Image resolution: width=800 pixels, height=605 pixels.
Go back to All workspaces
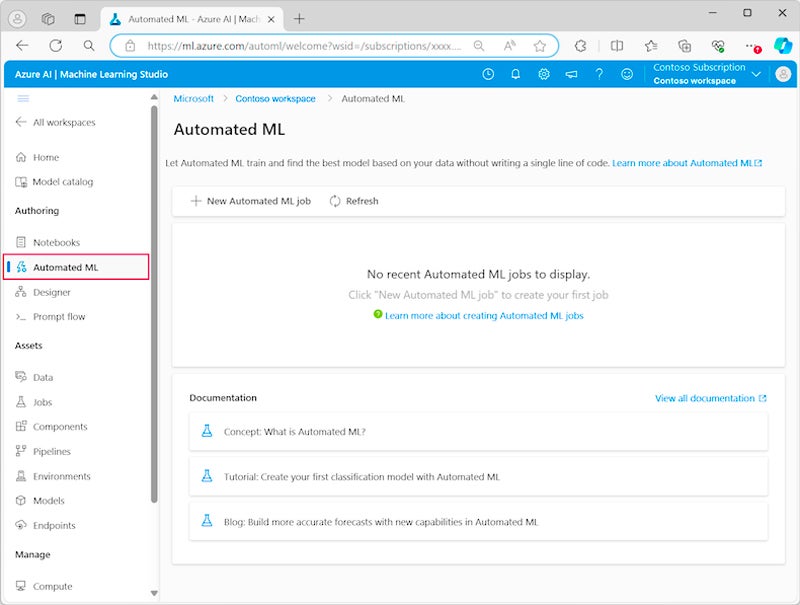pos(56,122)
